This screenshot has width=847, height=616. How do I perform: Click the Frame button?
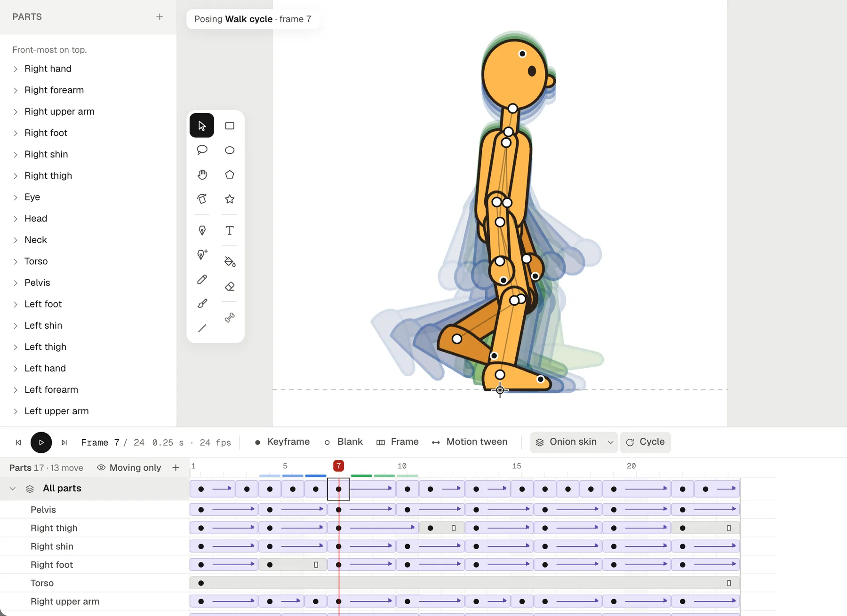click(398, 442)
